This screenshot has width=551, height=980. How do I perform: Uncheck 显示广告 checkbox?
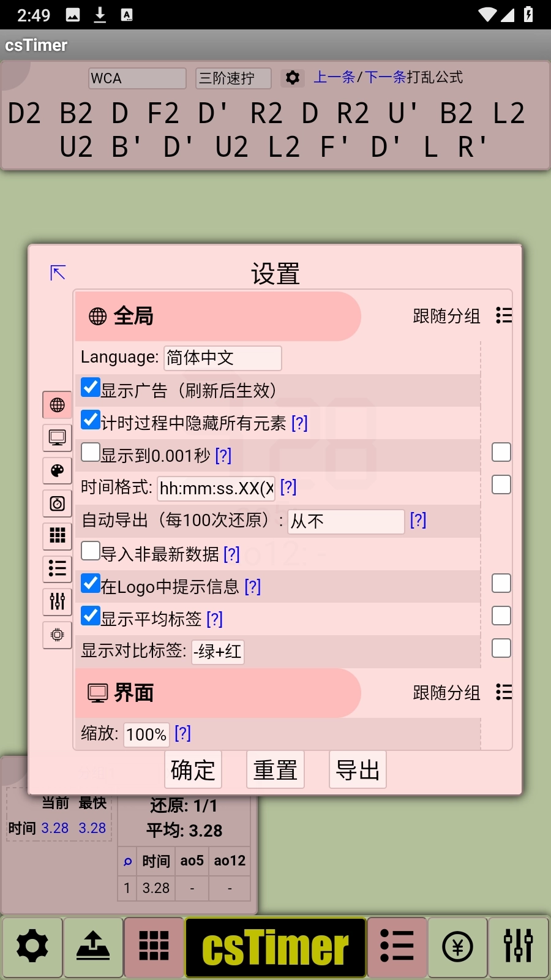pyautogui.click(x=90, y=387)
